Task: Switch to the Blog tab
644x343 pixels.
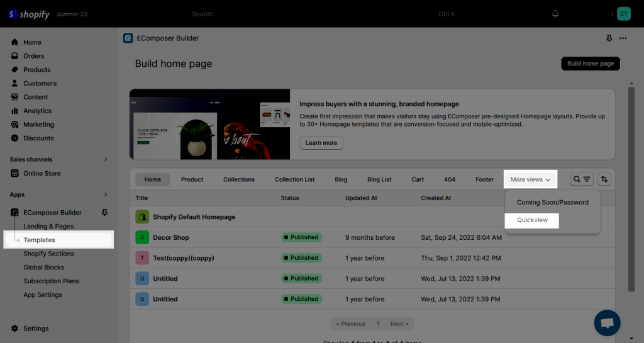Action: tap(341, 179)
